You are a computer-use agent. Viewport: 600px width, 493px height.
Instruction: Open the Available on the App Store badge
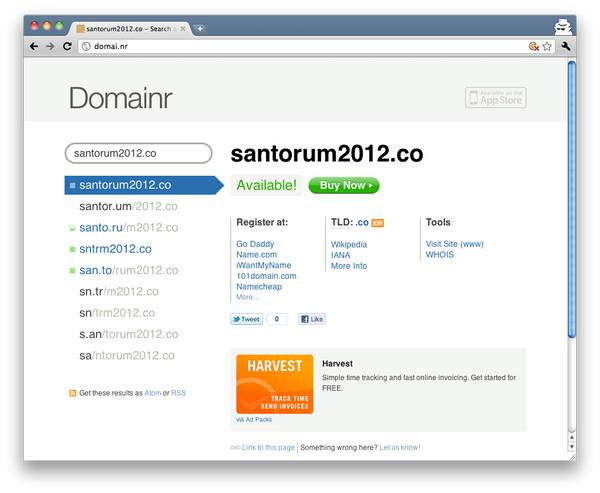496,98
